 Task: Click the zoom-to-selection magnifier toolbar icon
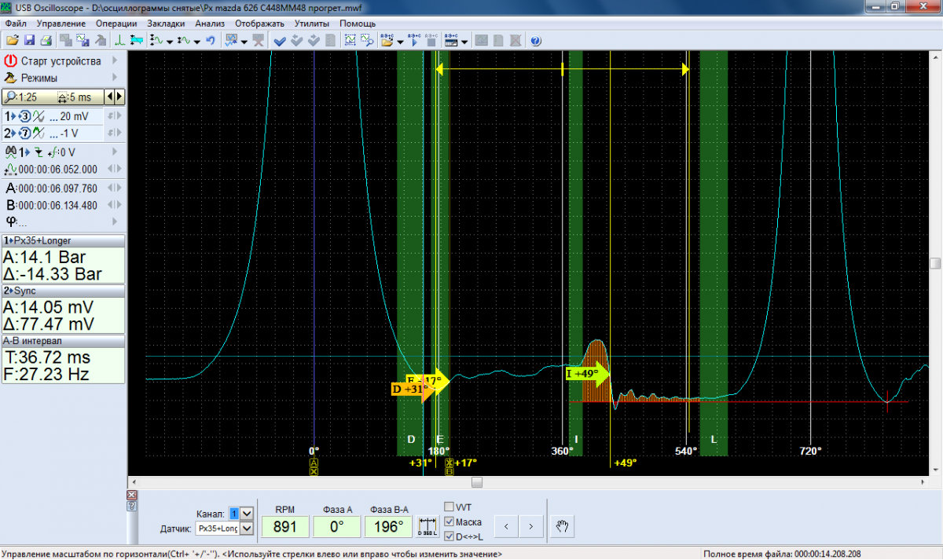point(367,40)
